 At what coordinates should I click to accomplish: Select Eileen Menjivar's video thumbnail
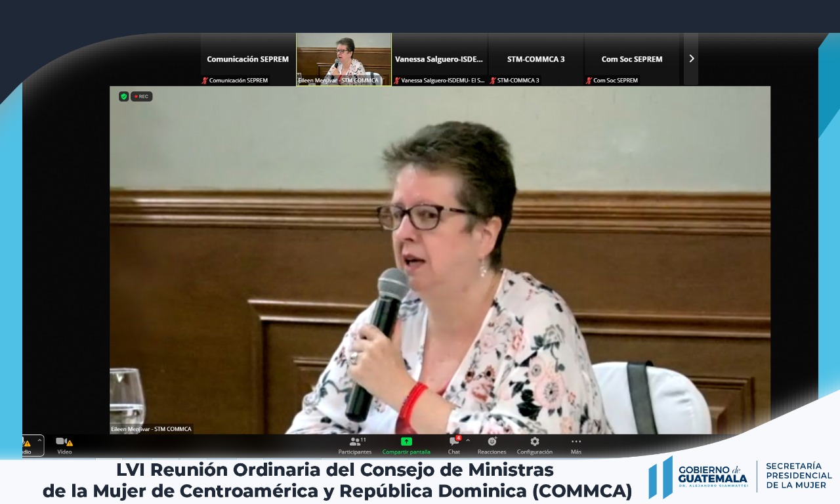point(344,59)
